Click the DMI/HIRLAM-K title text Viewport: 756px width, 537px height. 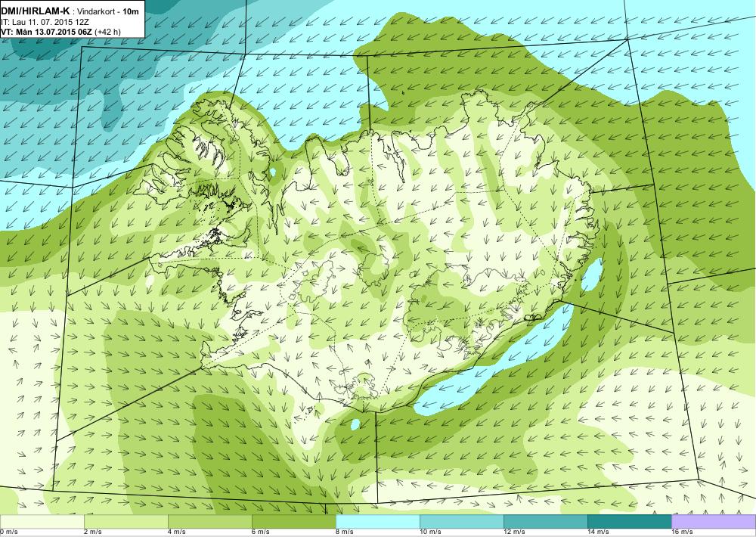coord(36,11)
